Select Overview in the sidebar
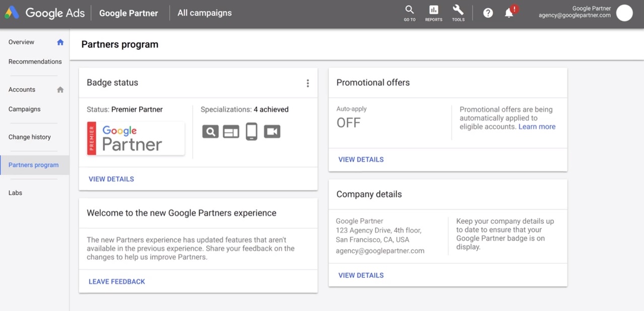 (21, 42)
